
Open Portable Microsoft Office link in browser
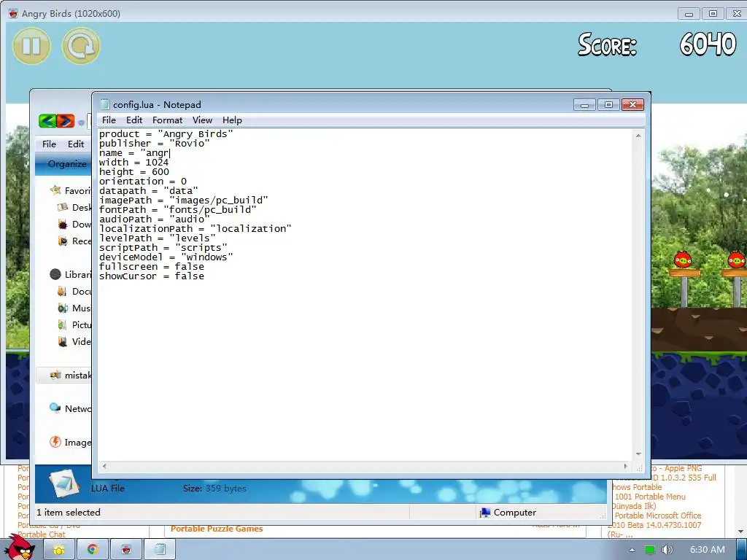(657, 516)
